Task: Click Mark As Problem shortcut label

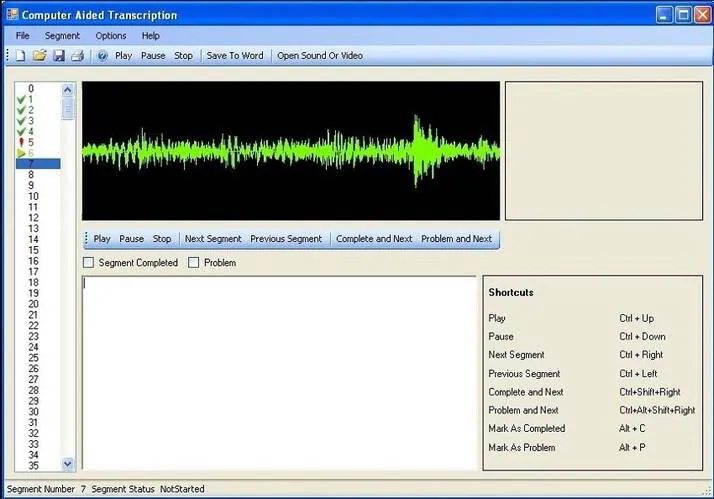Action: pos(522,448)
